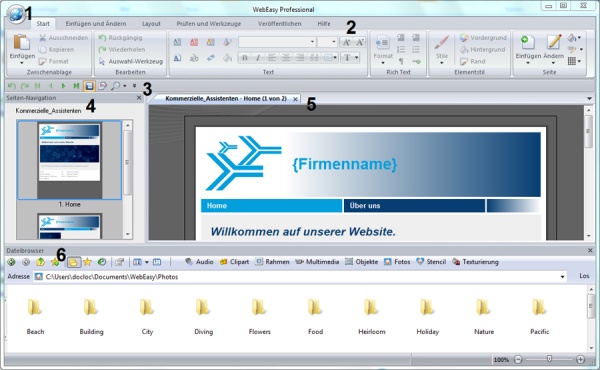Expand the Rich Text Format dropdown

(383, 63)
